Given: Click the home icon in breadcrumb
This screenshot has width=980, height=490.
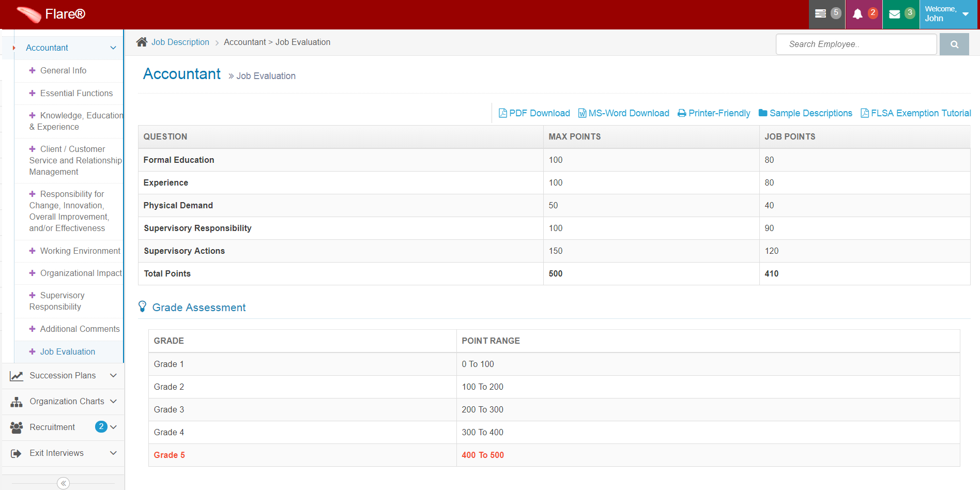Looking at the screenshot, I should tap(142, 42).
